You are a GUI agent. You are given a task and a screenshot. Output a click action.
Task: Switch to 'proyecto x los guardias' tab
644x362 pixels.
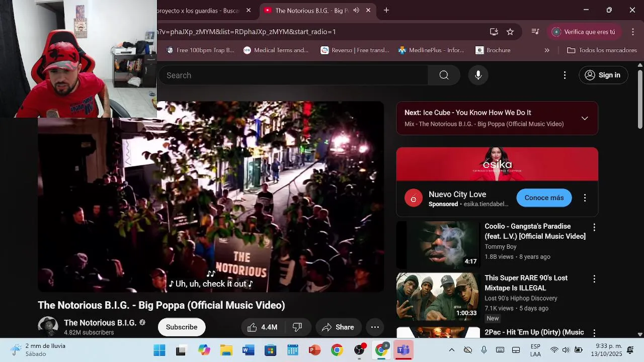click(199, 10)
